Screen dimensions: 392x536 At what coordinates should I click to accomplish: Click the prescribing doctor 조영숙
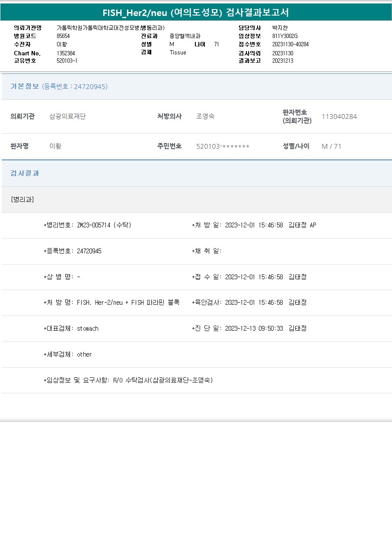(205, 116)
